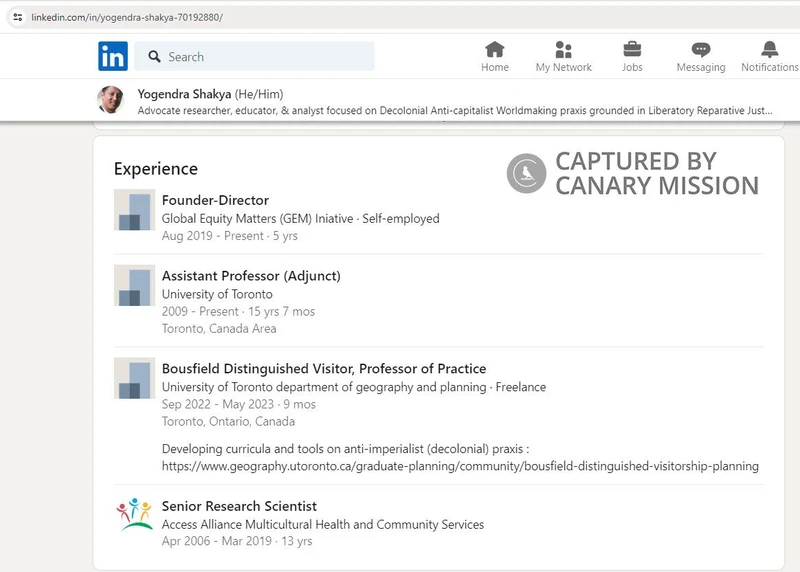Click the My Network people icon
Viewport: 800px width, 572px height.
[x=563, y=49]
